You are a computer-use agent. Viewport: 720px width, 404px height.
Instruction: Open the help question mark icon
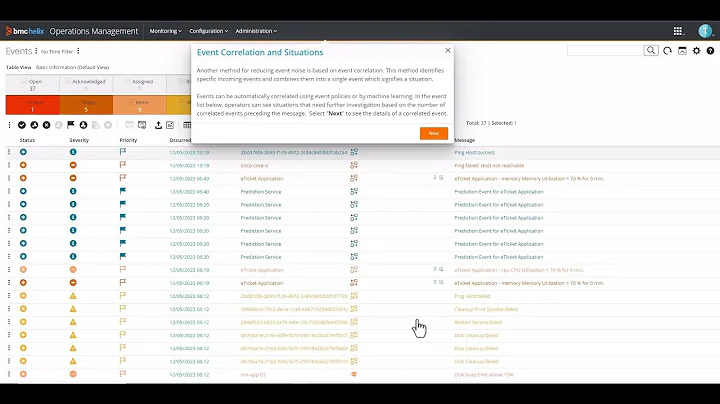pos(710,51)
